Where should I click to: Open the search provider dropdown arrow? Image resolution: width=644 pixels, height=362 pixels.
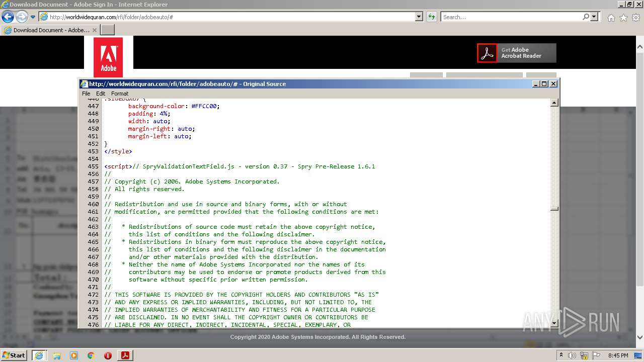[x=594, y=17]
